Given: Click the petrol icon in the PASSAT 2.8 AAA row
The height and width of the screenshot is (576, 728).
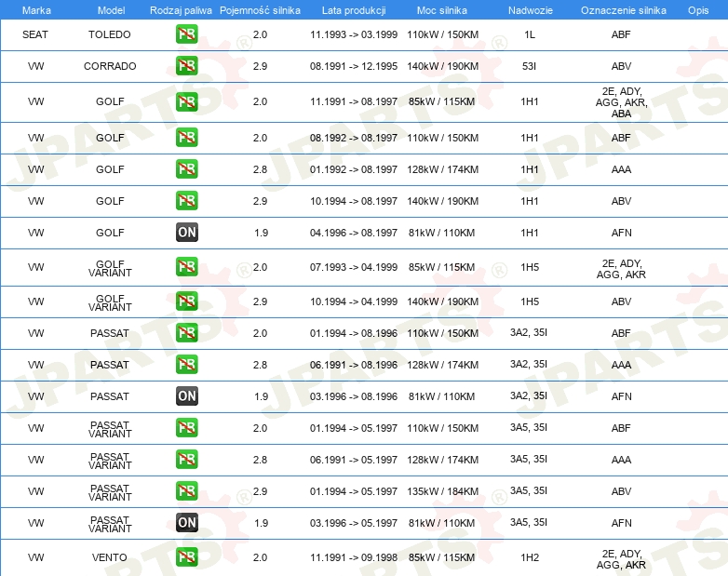Looking at the screenshot, I should coord(186,365).
